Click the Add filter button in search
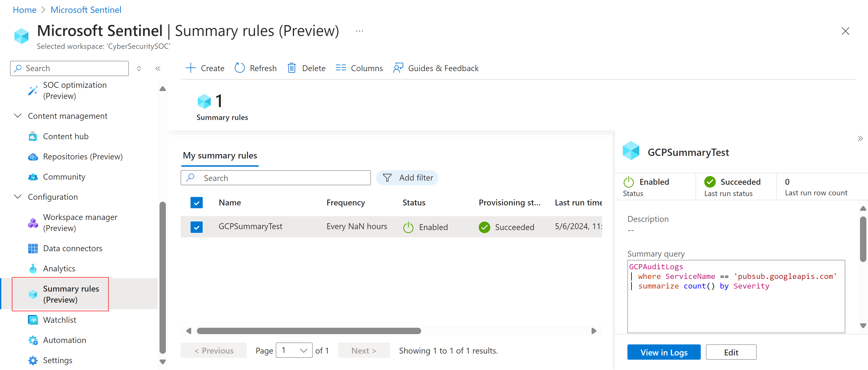Image resolution: width=868 pixels, height=370 pixels. pyautogui.click(x=410, y=177)
